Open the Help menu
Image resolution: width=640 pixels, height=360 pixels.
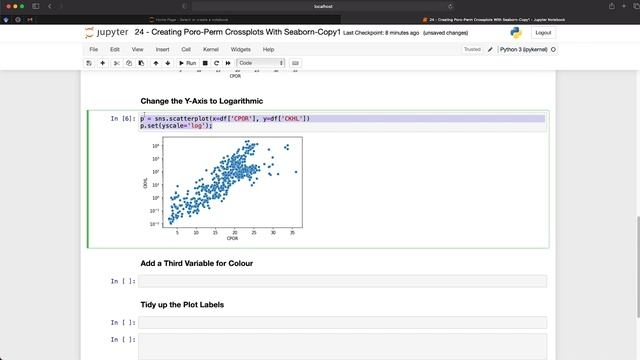268,49
